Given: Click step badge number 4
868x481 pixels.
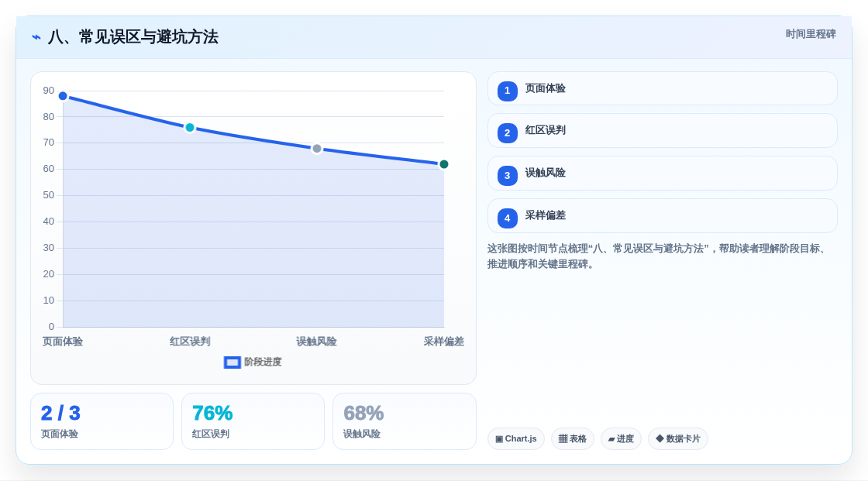Looking at the screenshot, I should coord(507,218).
